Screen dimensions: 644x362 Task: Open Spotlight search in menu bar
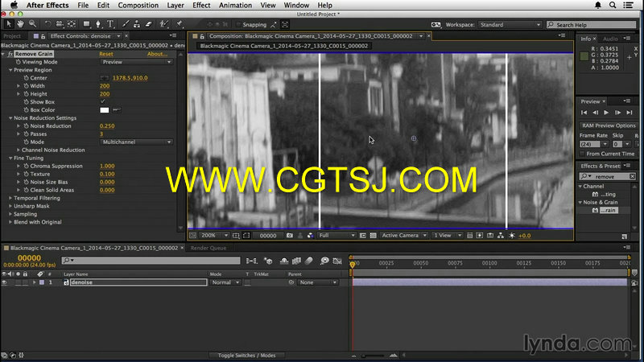(x=613, y=5)
